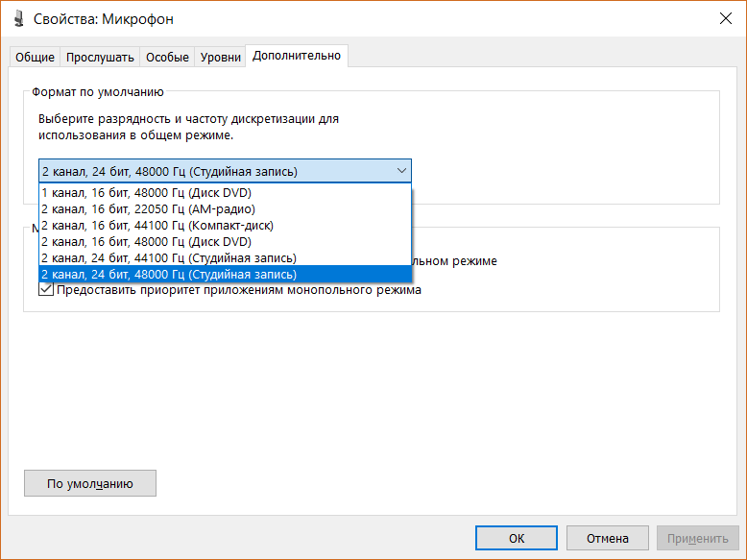Click the Применить button

click(x=697, y=538)
